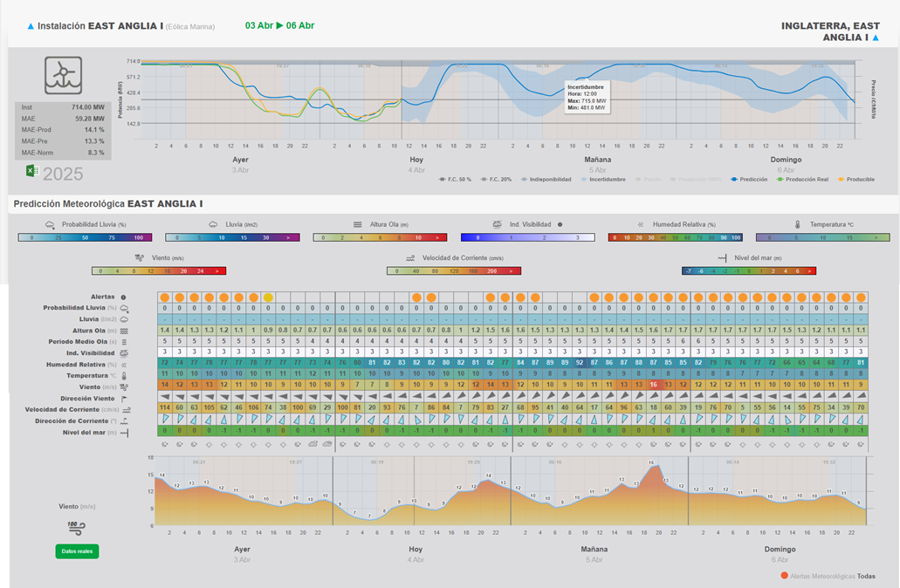Screen dimensions: 900x588
Task: Click the red 16 m/s wind cell
Action: (x=653, y=385)
